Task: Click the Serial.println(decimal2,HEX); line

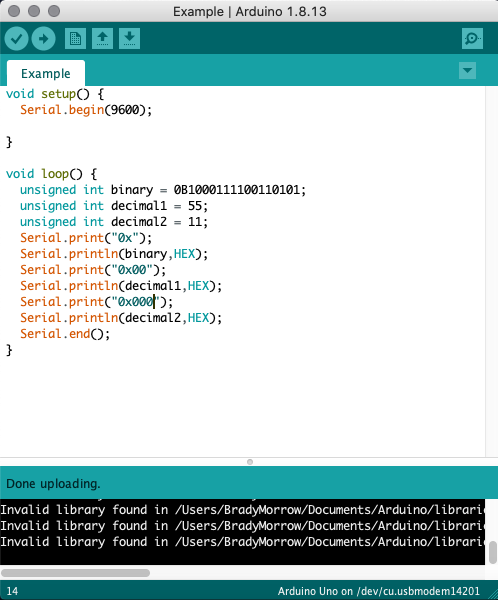Action: click(121, 318)
